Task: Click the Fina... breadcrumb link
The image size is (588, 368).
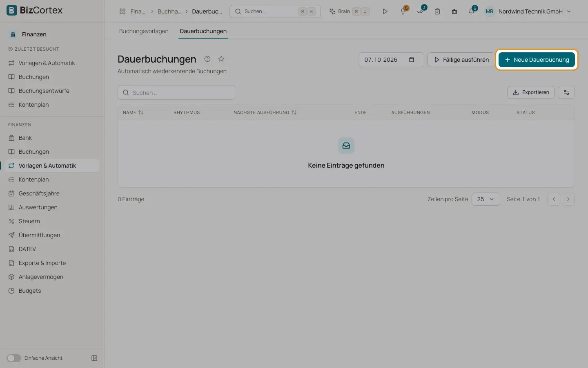Action: click(138, 11)
